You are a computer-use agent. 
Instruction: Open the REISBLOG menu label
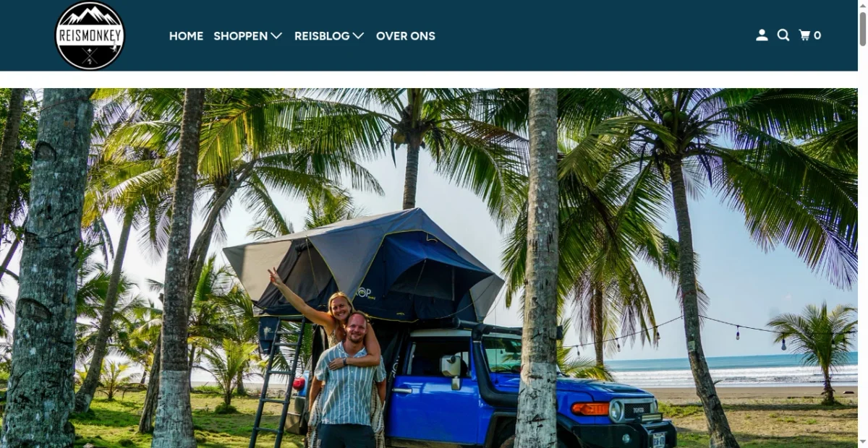[x=322, y=36]
